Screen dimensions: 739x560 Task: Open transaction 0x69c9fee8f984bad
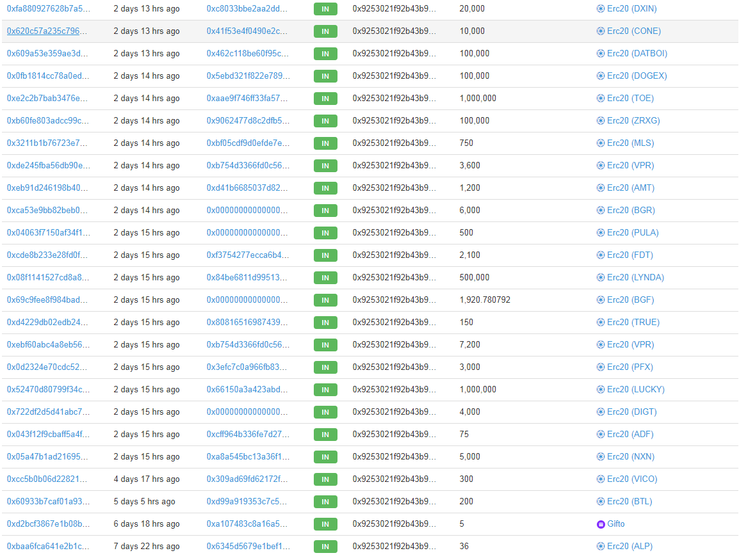47,300
